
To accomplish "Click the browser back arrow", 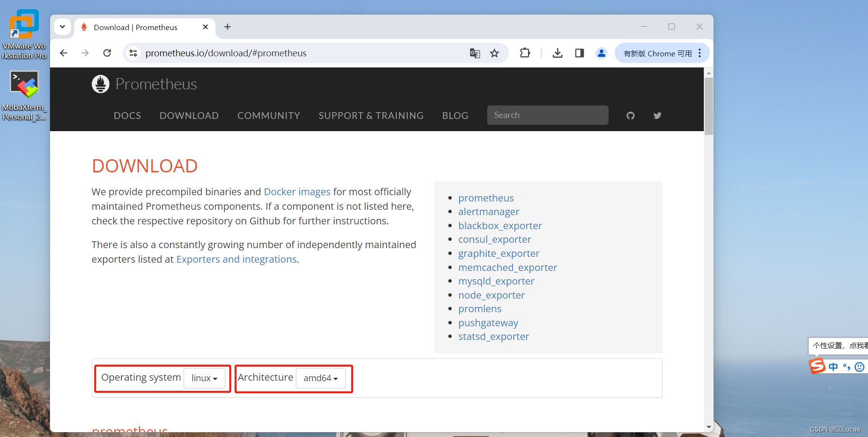I will tap(64, 53).
